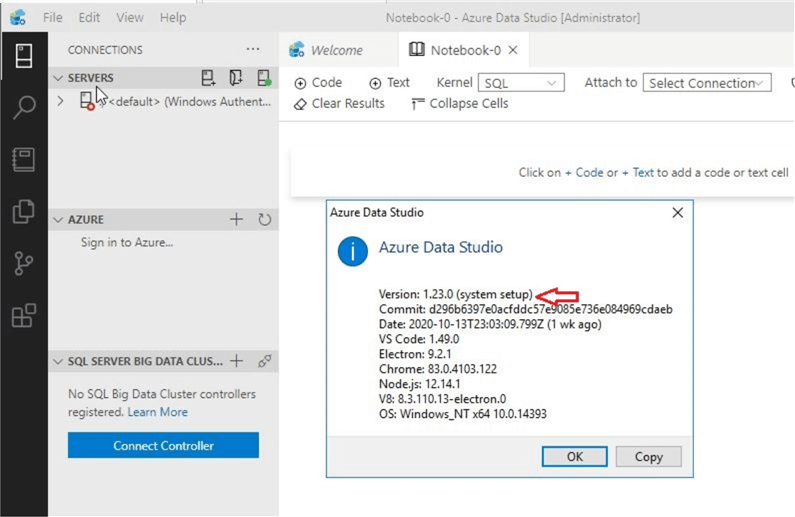
Task: Open the Source Control icon in activity bar
Action: [x=23, y=264]
